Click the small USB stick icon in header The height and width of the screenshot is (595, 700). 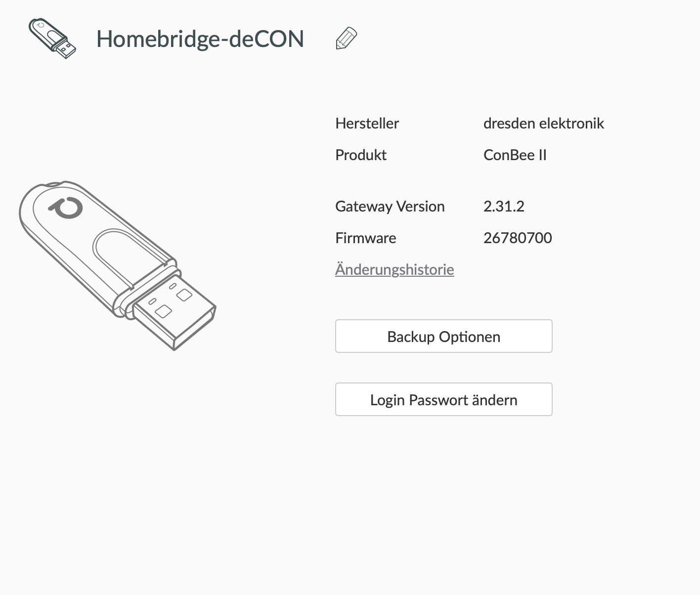52,39
